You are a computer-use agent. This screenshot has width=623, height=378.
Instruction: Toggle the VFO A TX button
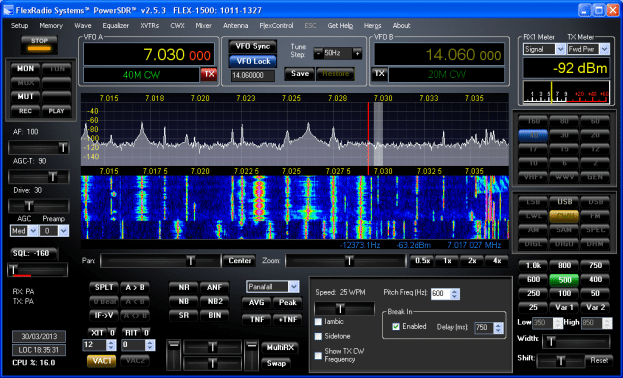[x=209, y=74]
